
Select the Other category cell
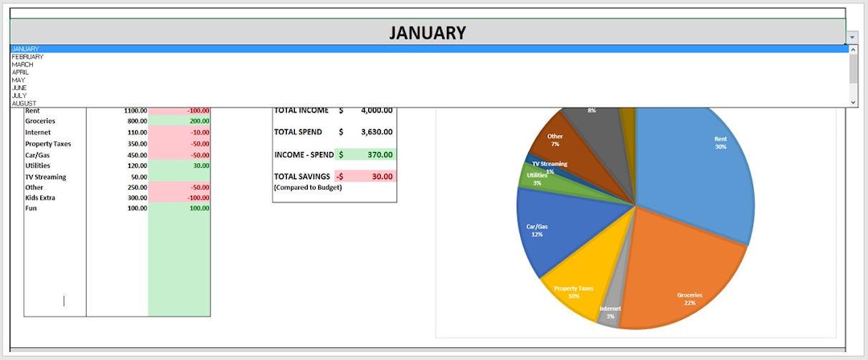(x=55, y=187)
